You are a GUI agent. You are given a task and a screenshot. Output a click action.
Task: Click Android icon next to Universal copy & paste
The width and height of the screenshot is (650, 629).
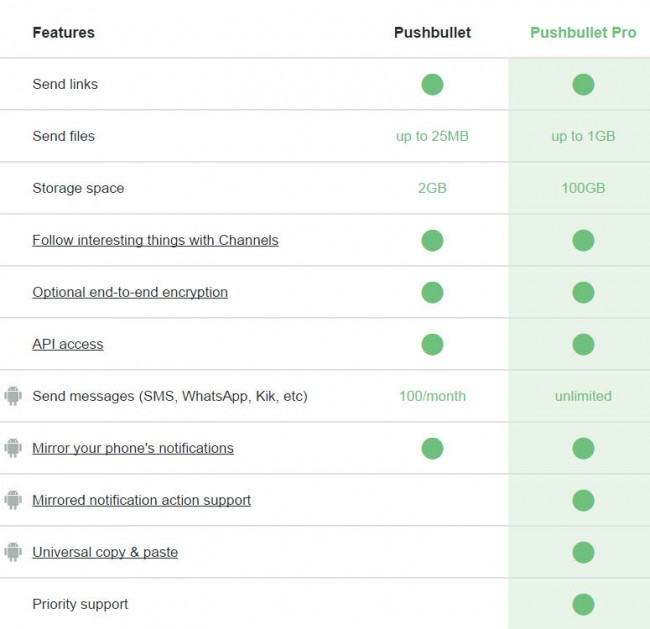pos(13,552)
